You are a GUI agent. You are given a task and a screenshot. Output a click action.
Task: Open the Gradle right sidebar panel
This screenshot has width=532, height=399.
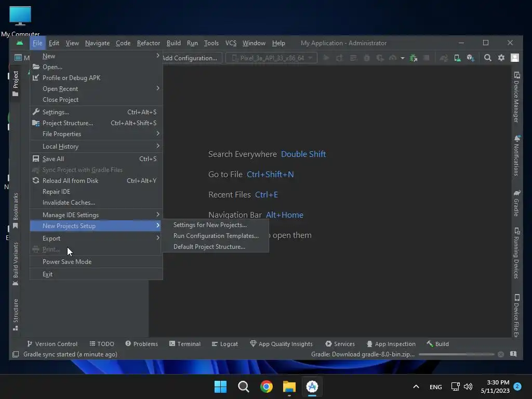pos(516,203)
